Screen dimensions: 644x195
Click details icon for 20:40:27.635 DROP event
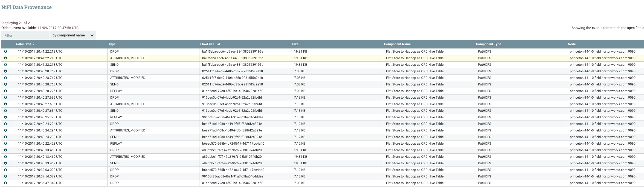click(x=5, y=97)
